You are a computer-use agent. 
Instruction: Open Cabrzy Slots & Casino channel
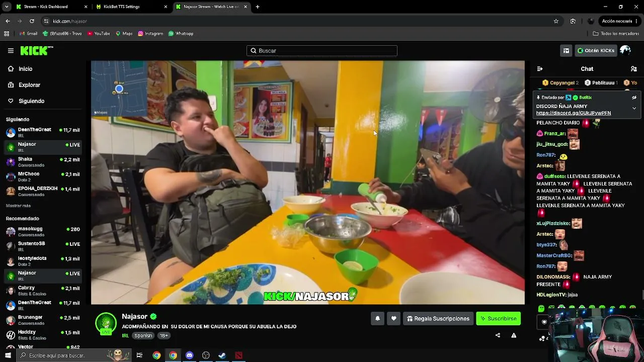pyautogui.click(x=43, y=291)
